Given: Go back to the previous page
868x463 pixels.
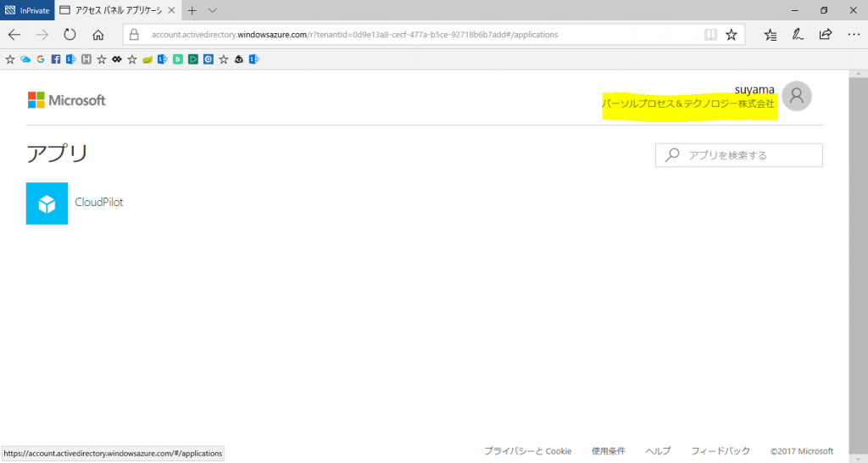Looking at the screenshot, I should (x=14, y=34).
